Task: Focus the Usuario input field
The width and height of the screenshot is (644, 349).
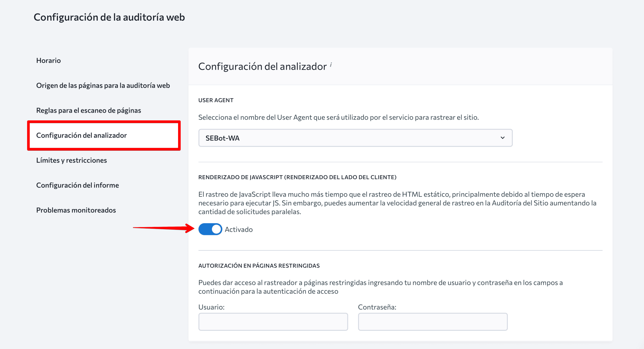Action: [x=273, y=322]
